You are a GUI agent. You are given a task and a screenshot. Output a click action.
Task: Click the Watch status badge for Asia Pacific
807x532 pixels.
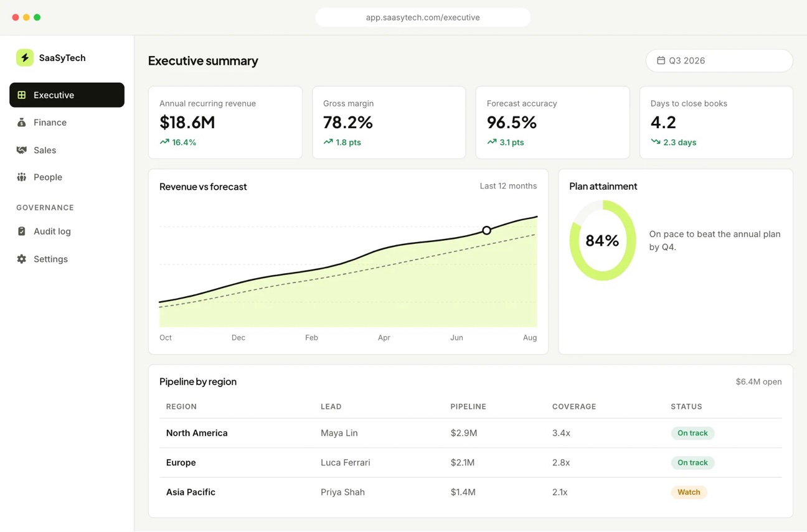[689, 492]
